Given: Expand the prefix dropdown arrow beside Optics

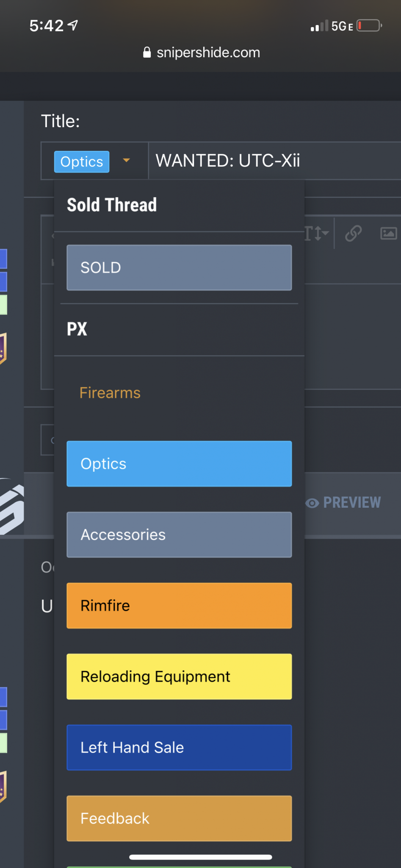Looking at the screenshot, I should pos(126,161).
